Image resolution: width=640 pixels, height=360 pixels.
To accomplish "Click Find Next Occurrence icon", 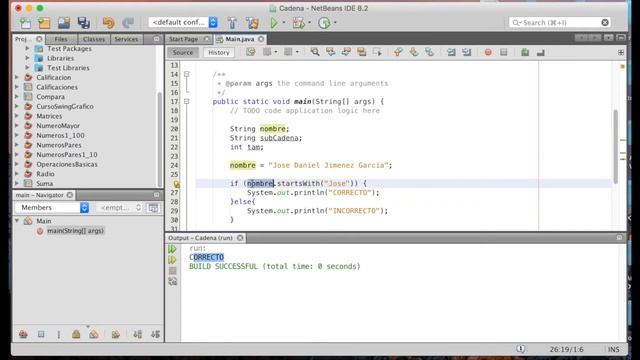I will click(346, 52).
